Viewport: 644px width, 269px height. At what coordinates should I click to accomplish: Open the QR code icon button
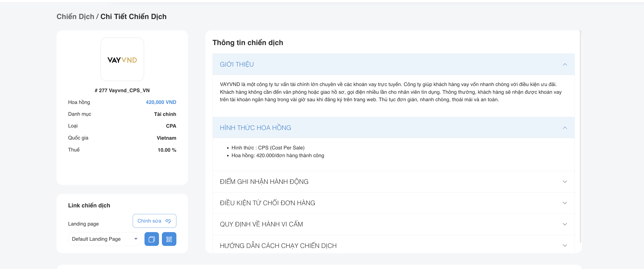[x=169, y=239]
